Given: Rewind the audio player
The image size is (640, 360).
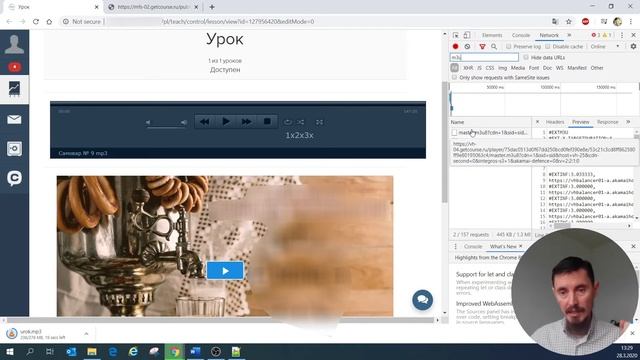Looking at the screenshot, I should coord(204,122).
